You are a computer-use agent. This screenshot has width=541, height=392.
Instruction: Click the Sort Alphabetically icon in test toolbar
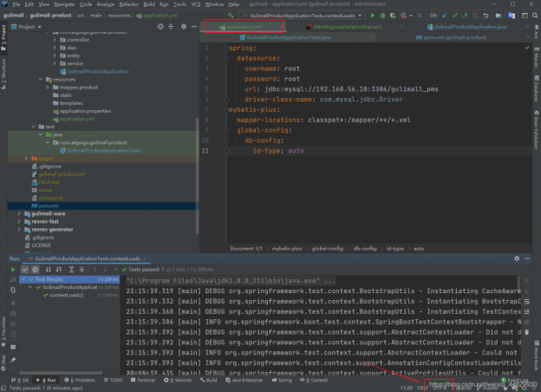tap(48, 268)
